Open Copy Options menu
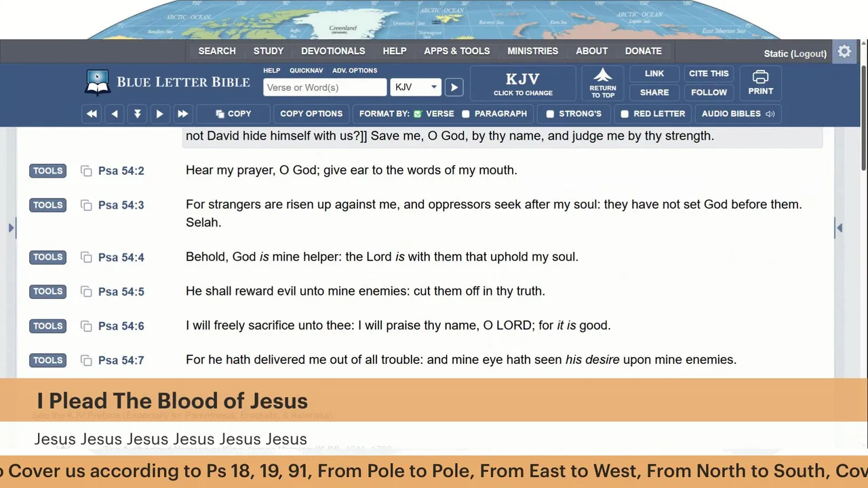868x488 pixels. point(311,114)
